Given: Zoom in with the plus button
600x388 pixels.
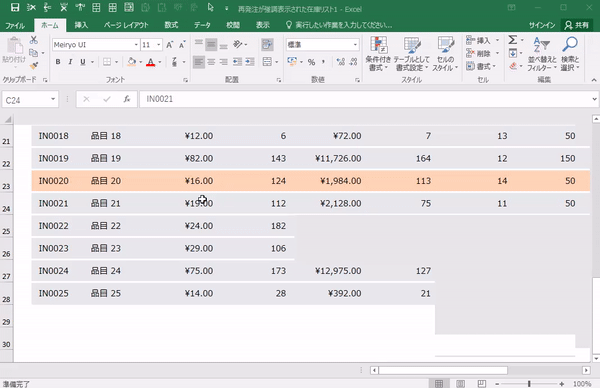Looking at the screenshot, I should click(561, 384).
